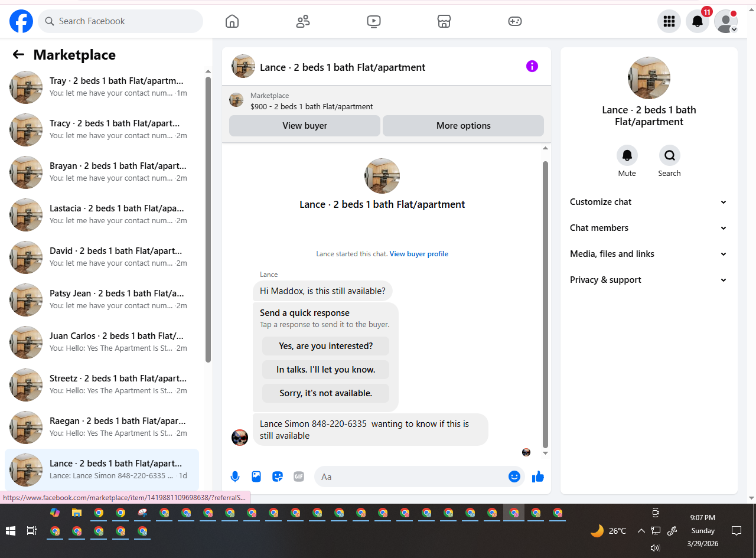Viewport: 756px width, 558px height.
Task: Click the chat messages scrollbar
Action: point(545,304)
